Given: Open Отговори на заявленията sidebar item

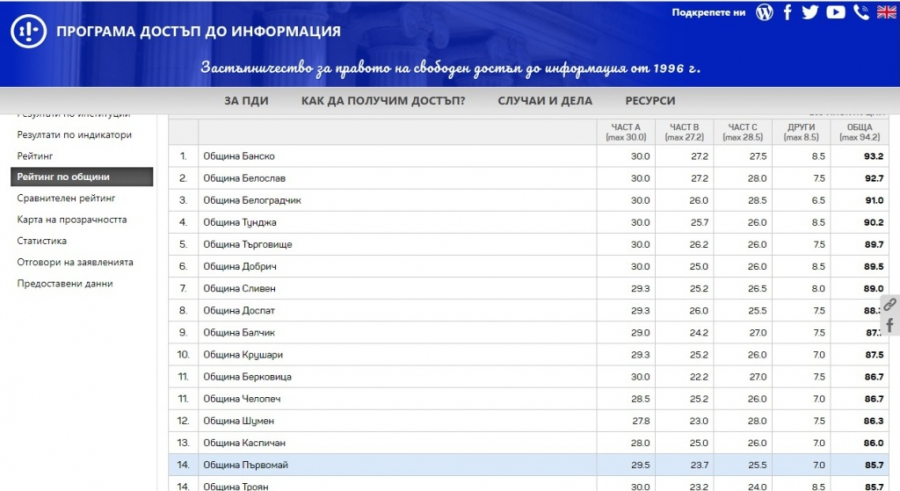Looking at the screenshot, I should tap(75, 262).
